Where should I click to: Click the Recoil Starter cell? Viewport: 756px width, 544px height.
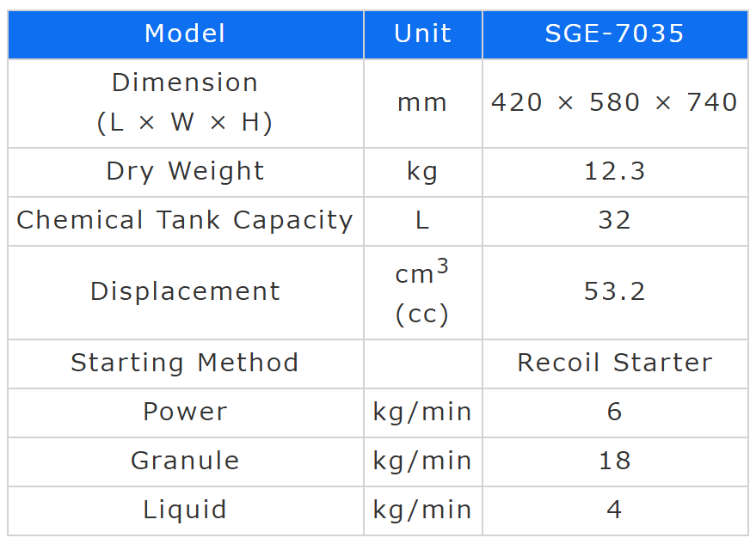click(614, 363)
